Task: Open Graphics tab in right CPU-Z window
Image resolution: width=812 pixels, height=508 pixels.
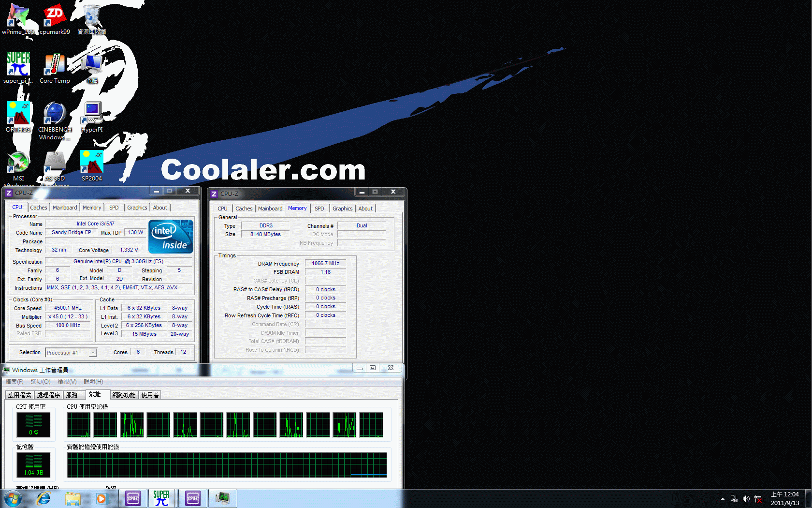Action: pos(343,209)
